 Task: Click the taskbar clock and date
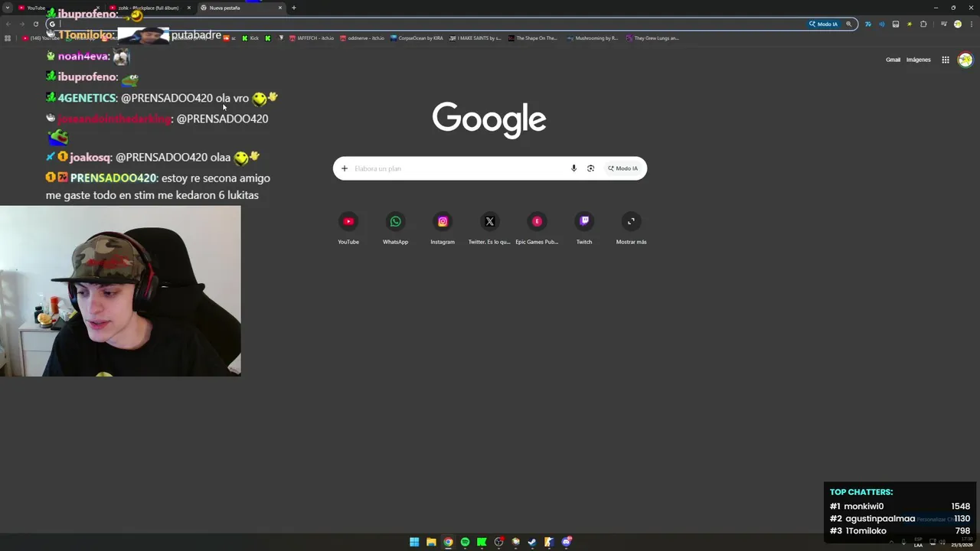(962, 543)
